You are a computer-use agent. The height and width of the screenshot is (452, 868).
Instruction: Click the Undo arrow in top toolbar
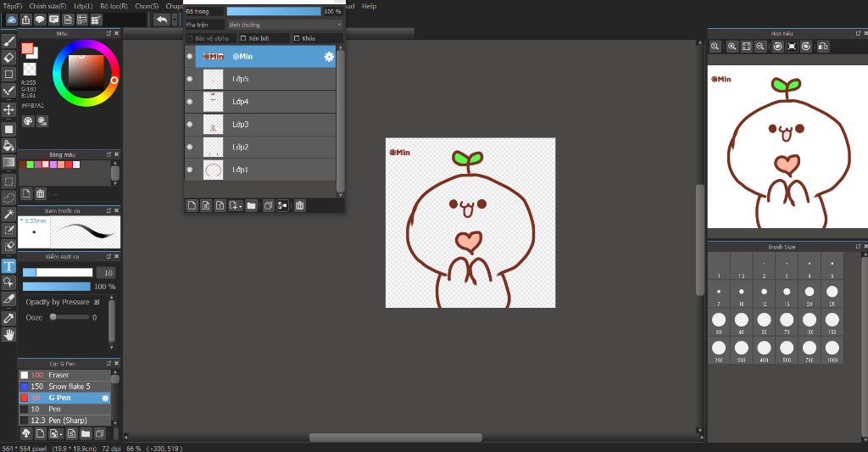click(x=161, y=20)
